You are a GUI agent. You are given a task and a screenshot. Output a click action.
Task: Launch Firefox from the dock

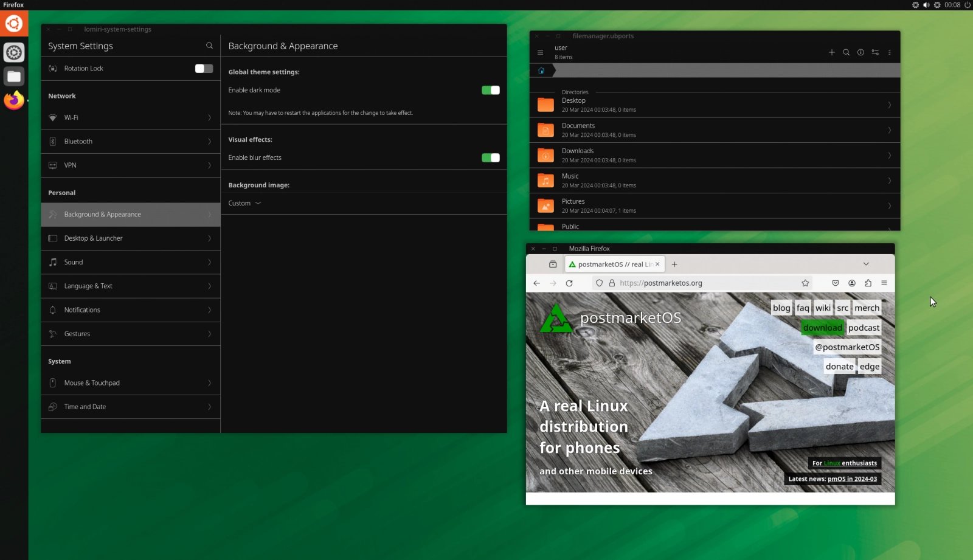14,100
